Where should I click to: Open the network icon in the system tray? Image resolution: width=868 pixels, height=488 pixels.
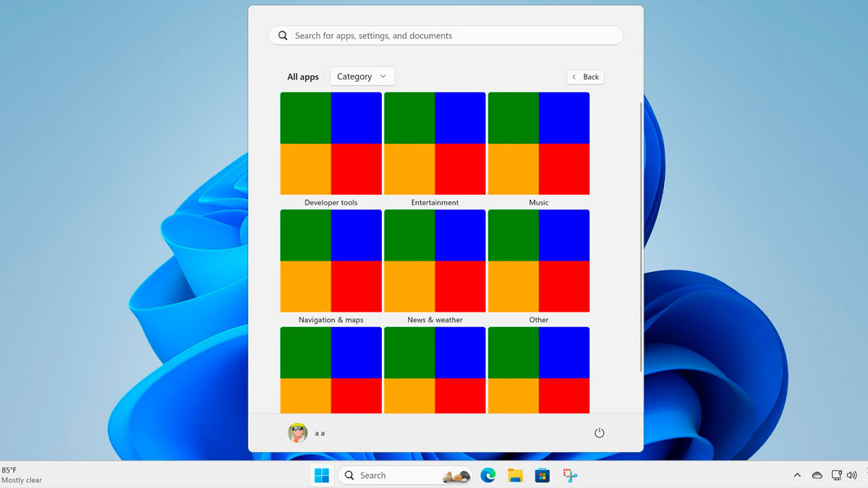tap(835, 475)
